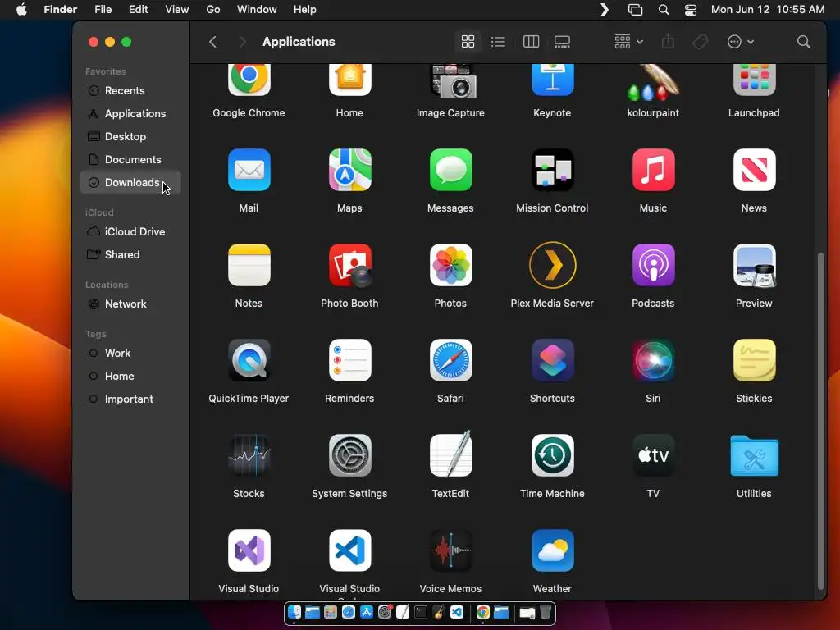Open the Window menu

(257, 10)
